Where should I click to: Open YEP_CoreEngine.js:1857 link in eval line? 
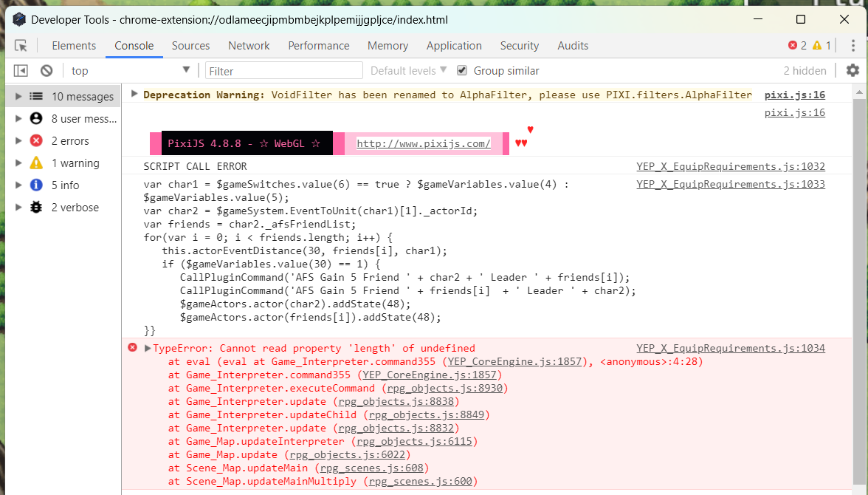click(x=515, y=361)
